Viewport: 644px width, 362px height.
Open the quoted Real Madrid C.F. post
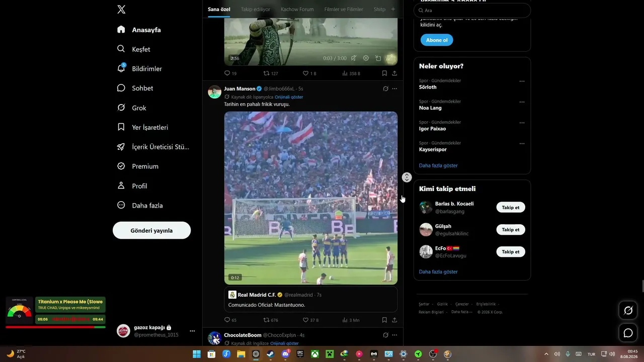pos(311,300)
